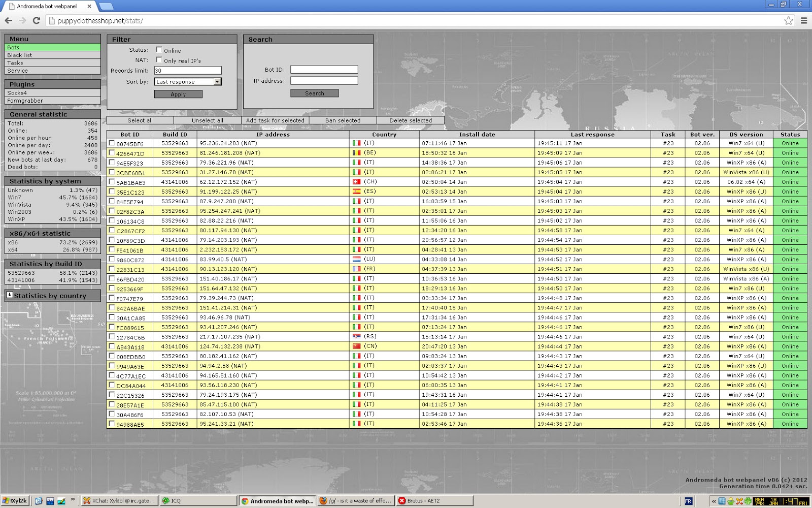The width and height of the screenshot is (812, 508).
Task: Click the Add task for selected button
Action: (x=275, y=120)
